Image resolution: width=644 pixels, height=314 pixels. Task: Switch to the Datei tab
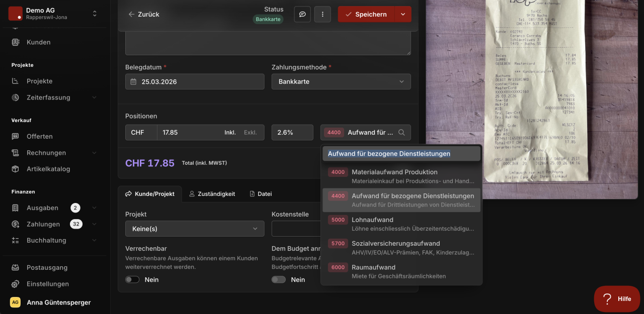point(261,194)
